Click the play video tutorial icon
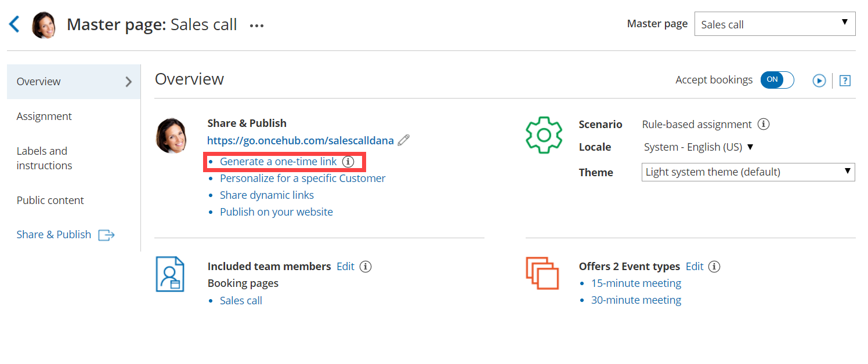 [819, 81]
